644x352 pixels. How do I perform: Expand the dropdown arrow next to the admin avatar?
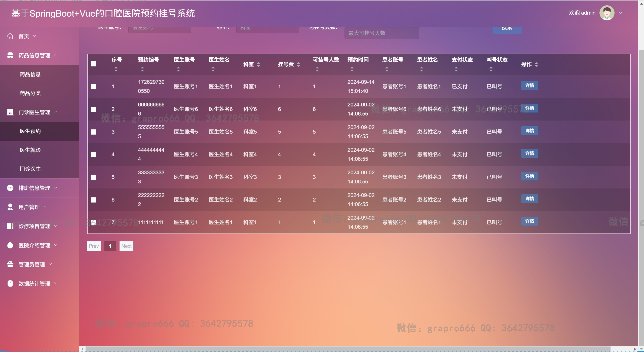[621, 13]
